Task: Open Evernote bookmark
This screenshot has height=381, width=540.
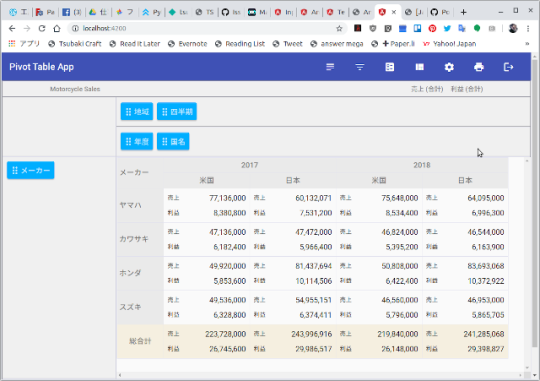Action: (188, 44)
